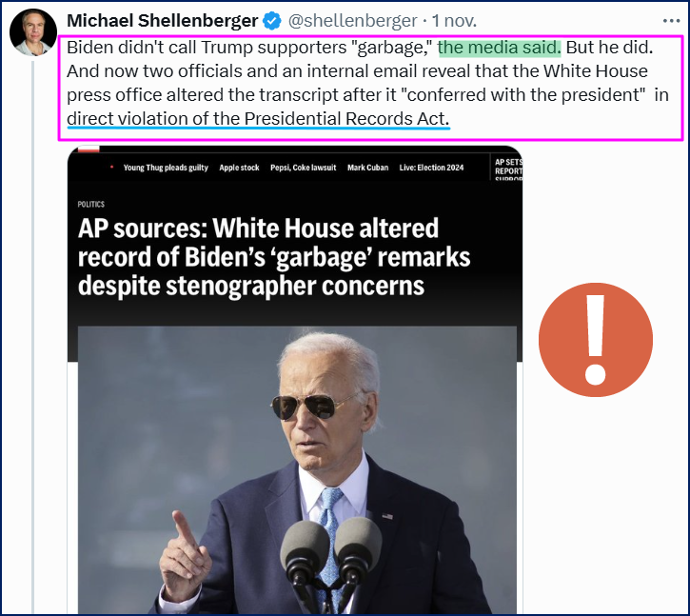This screenshot has width=690, height=616.
Task: Click the AP sources article headline
Action: (x=274, y=257)
